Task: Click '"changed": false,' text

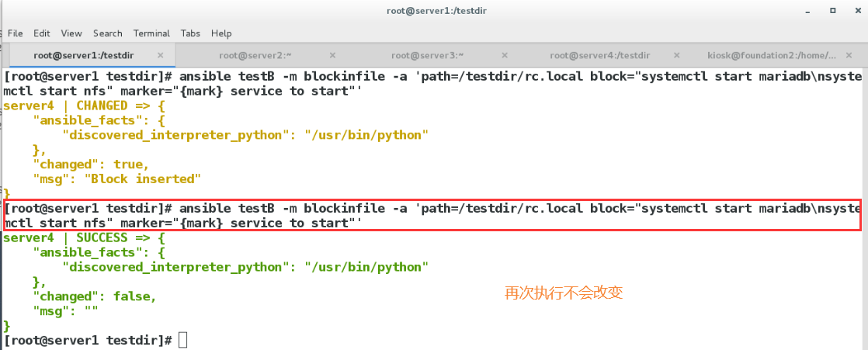Action: coord(95,296)
